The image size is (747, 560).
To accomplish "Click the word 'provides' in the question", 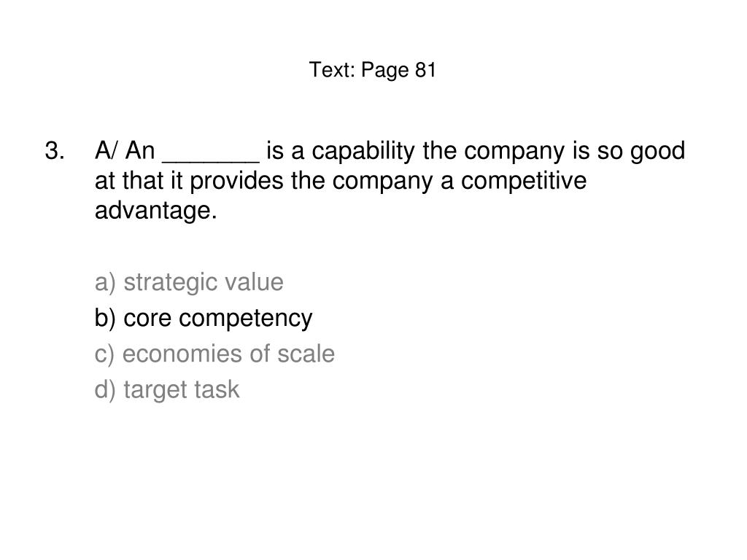I will [x=237, y=181].
